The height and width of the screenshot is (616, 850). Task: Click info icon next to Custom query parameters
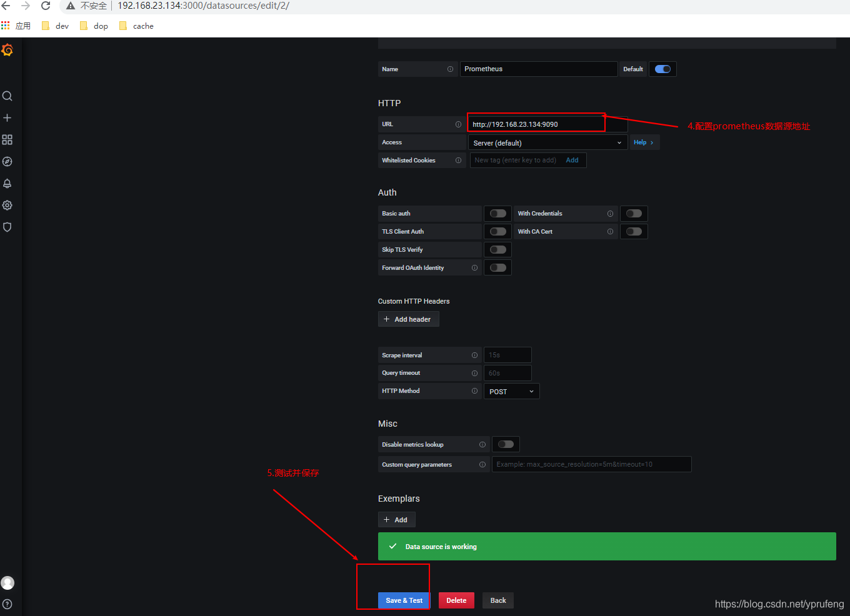[482, 465]
